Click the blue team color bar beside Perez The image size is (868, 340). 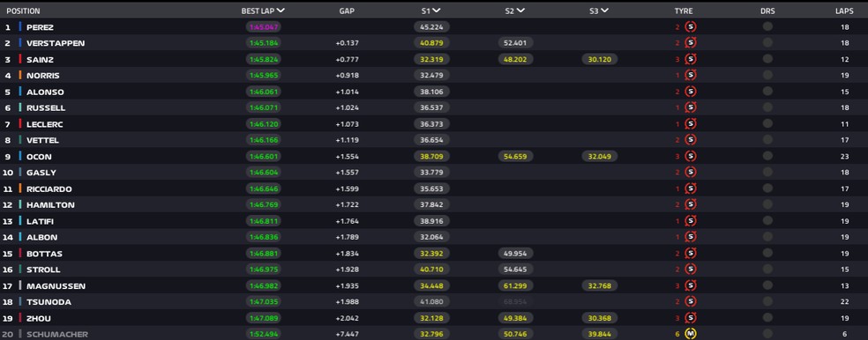tap(20, 26)
